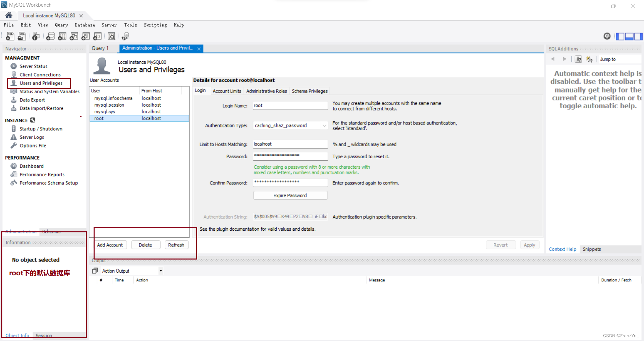Switch to the Query 1 tab
This screenshot has height=341, width=644.
pos(100,48)
